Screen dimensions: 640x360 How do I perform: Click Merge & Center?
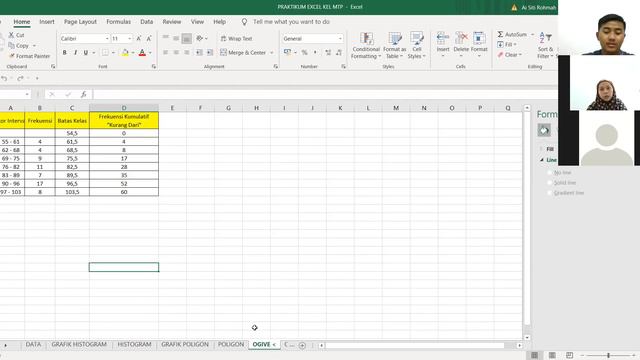[243, 53]
